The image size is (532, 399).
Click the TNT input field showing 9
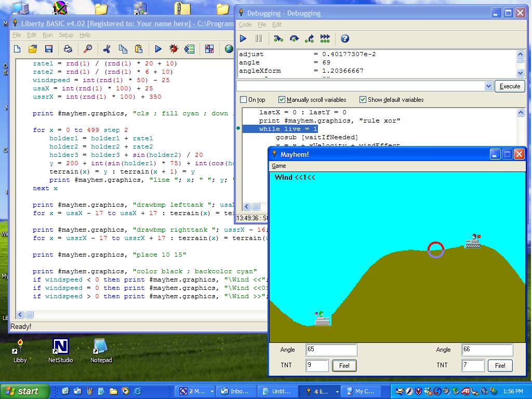tap(317, 365)
